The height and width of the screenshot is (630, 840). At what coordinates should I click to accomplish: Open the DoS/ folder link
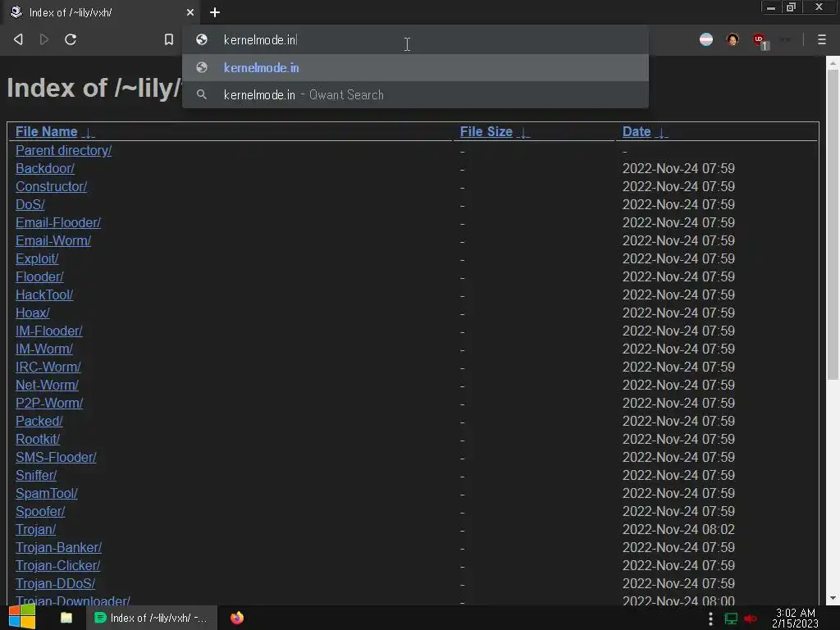point(30,204)
